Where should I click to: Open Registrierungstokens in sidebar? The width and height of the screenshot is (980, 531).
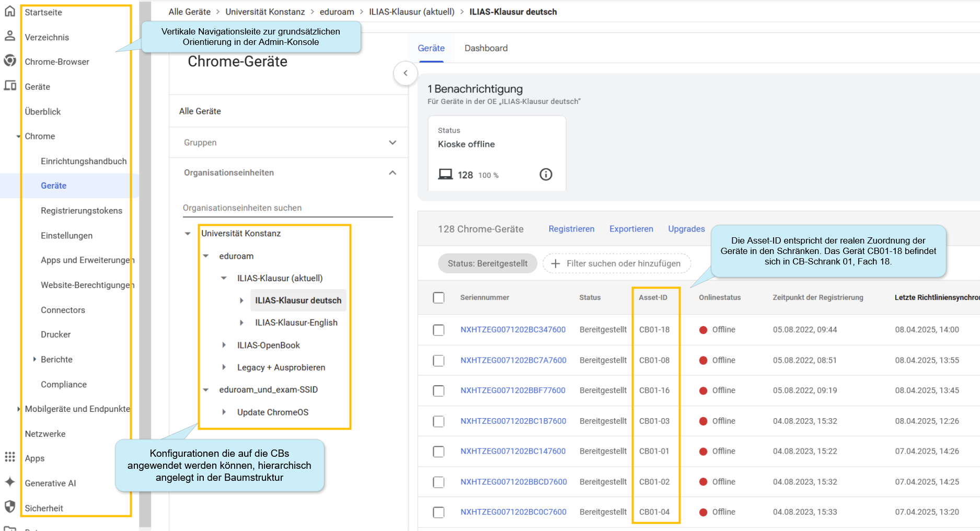82,211
